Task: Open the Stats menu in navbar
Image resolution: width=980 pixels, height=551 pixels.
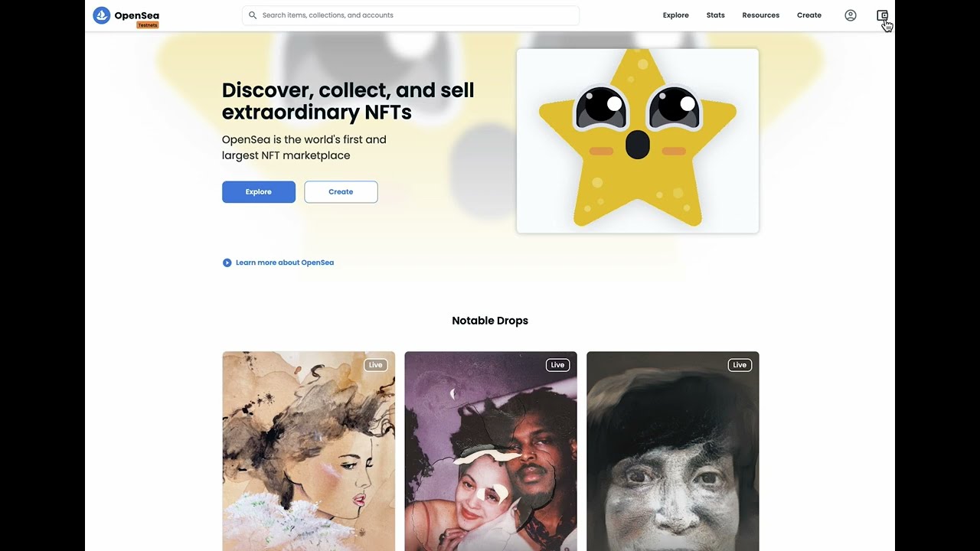Action: click(x=716, y=15)
